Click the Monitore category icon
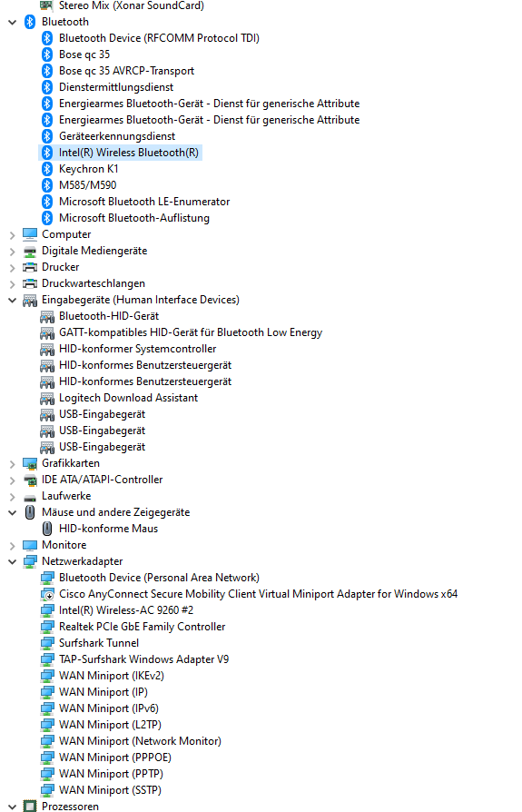This screenshot has width=522, height=812. [30, 545]
